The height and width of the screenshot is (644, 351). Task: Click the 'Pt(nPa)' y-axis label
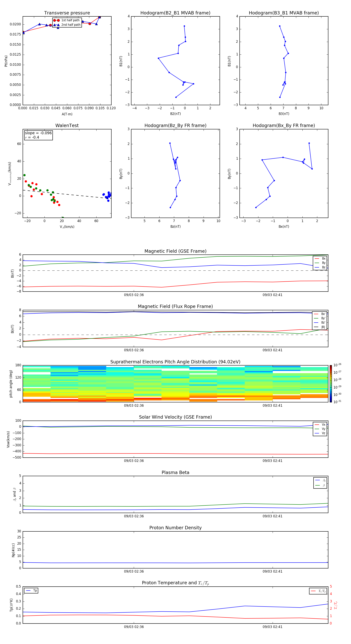click(6, 61)
